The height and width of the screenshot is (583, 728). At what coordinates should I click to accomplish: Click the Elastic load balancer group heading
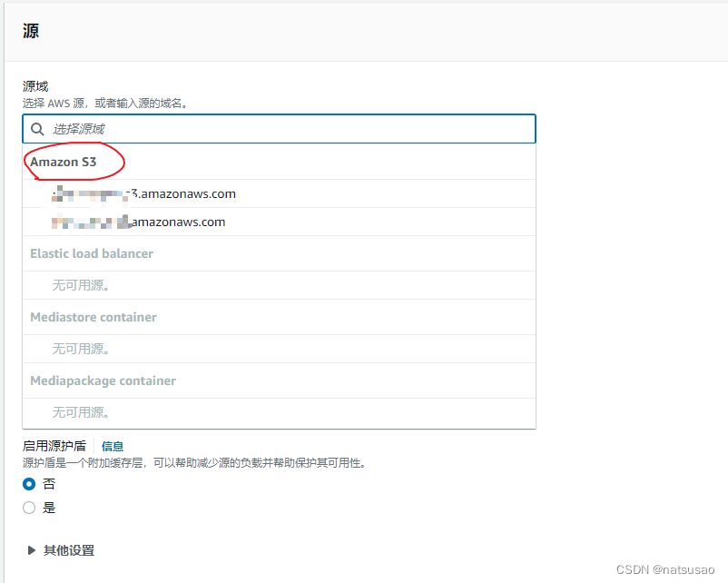92,253
